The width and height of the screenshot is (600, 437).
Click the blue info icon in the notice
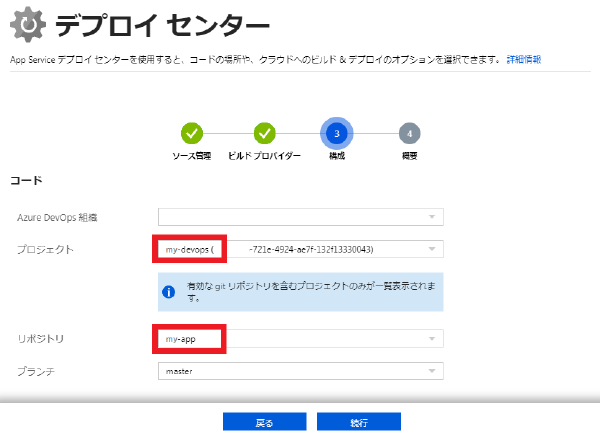(x=170, y=292)
